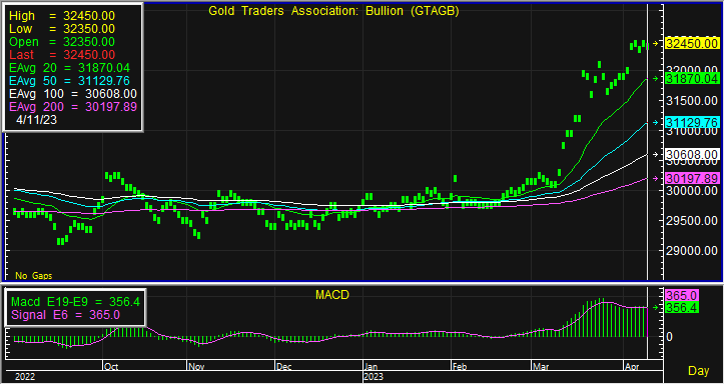Image resolution: width=725 pixels, height=385 pixels.
Task: Click the EAvg 100 = 30608.00 legend entry
Action: pyautogui.click(x=73, y=94)
